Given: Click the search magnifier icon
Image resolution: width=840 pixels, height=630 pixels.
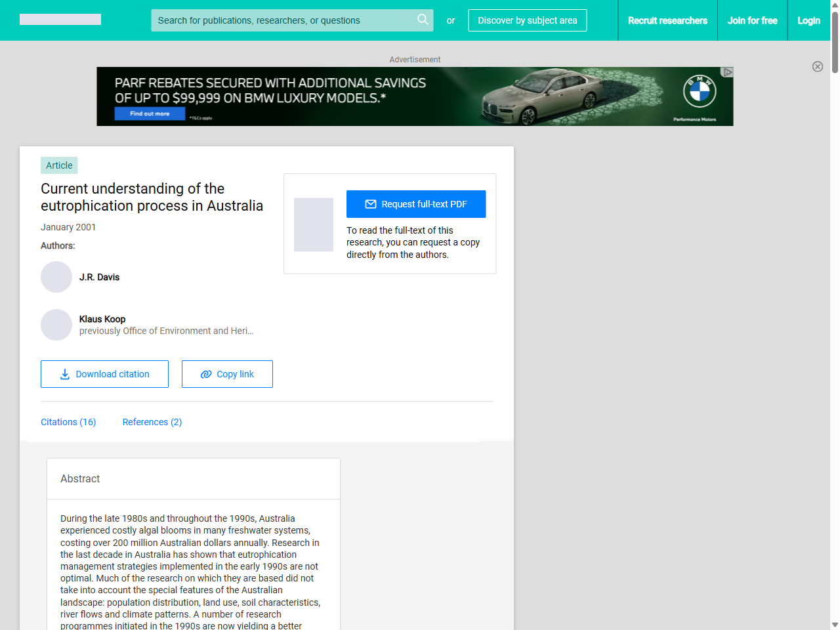Looking at the screenshot, I should coord(423,20).
